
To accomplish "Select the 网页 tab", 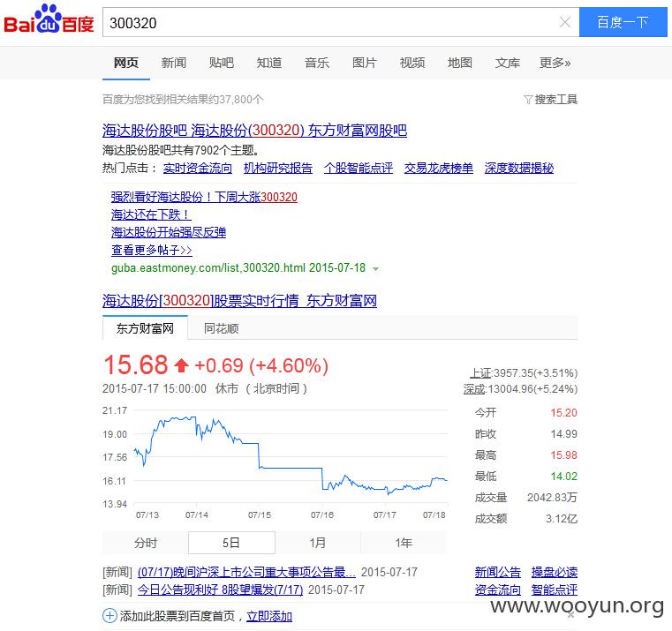I will 126,63.
